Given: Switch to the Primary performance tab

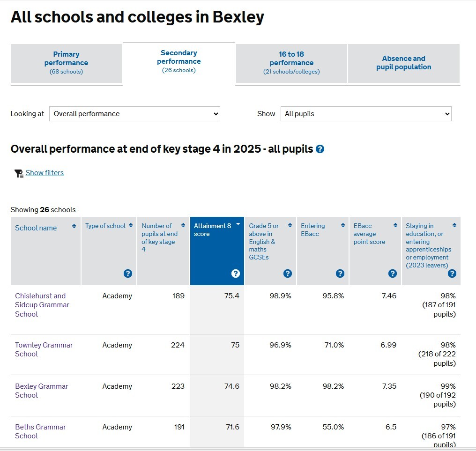Looking at the screenshot, I should click(x=66, y=63).
